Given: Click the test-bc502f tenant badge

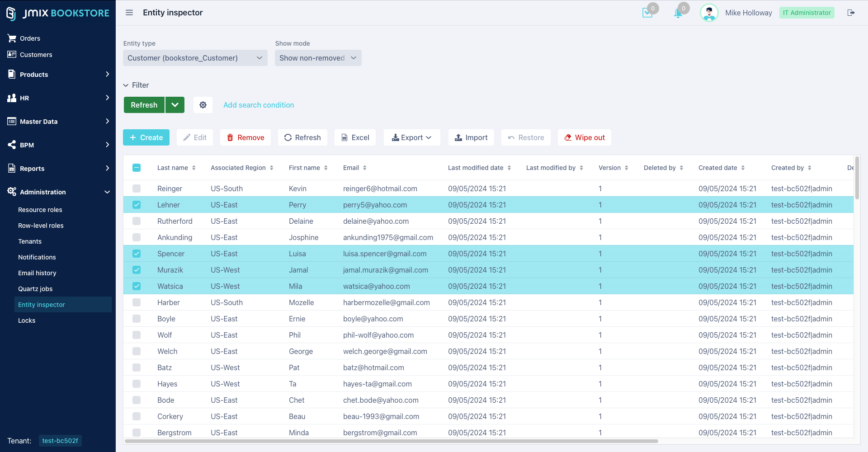Looking at the screenshot, I should 60,441.
